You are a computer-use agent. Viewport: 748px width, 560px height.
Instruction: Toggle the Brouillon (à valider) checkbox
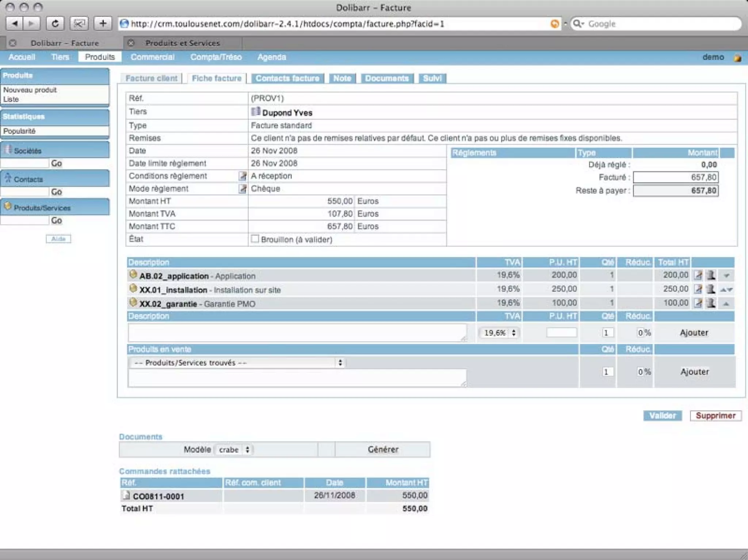tap(255, 239)
